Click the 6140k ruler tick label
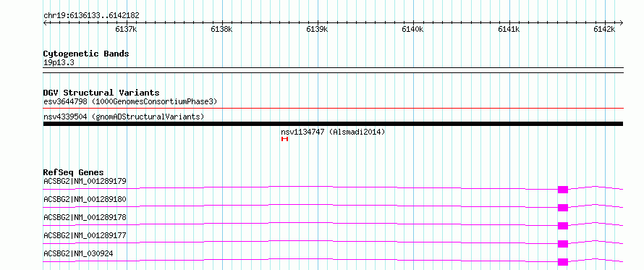This screenshot has width=644, height=270. pos(412,29)
